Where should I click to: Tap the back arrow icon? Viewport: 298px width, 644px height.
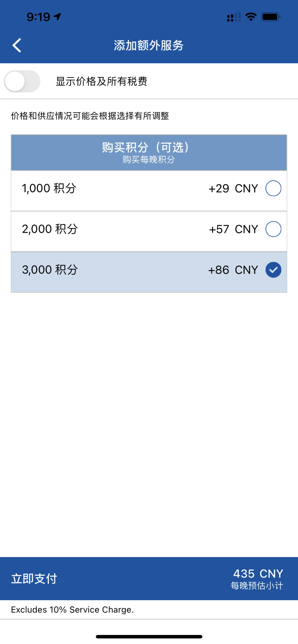tap(17, 45)
